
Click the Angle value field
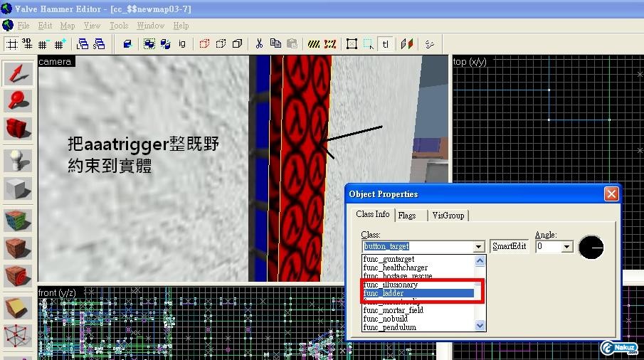[549, 246]
